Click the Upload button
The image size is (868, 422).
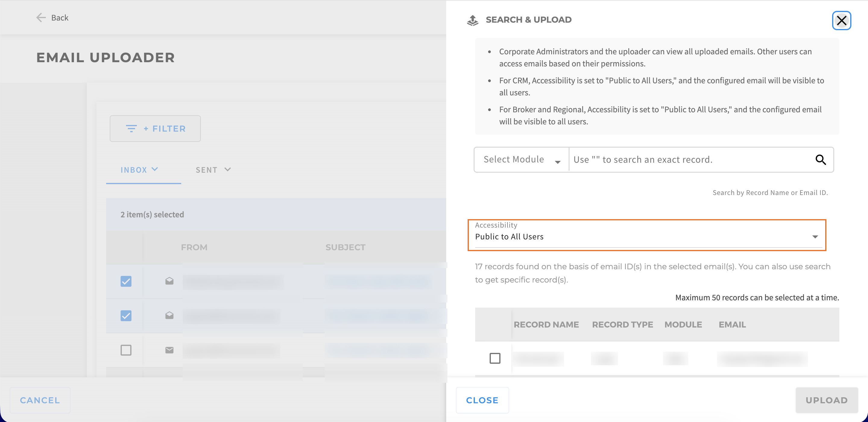pos(827,400)
